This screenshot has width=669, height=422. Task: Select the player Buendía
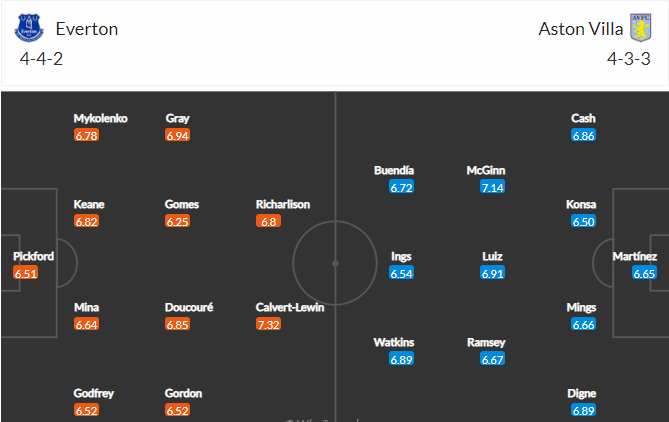394,170
